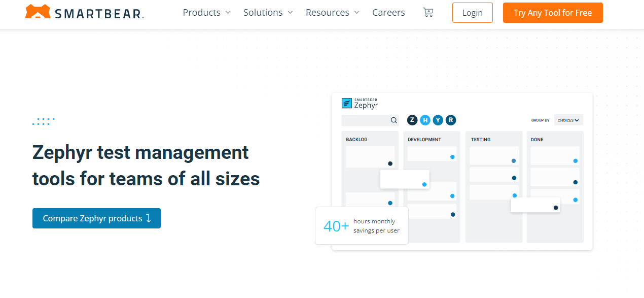This screenshot has height=298, width=644.
Task: Select the R avatar circle
Action: pyautogui.click(x=451, y=120)
